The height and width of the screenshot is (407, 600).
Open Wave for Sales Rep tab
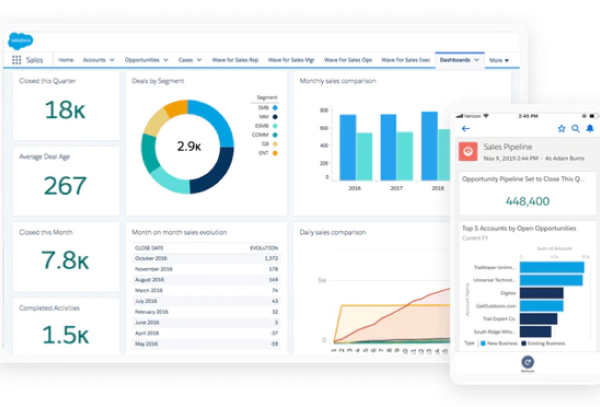(235, 60)
